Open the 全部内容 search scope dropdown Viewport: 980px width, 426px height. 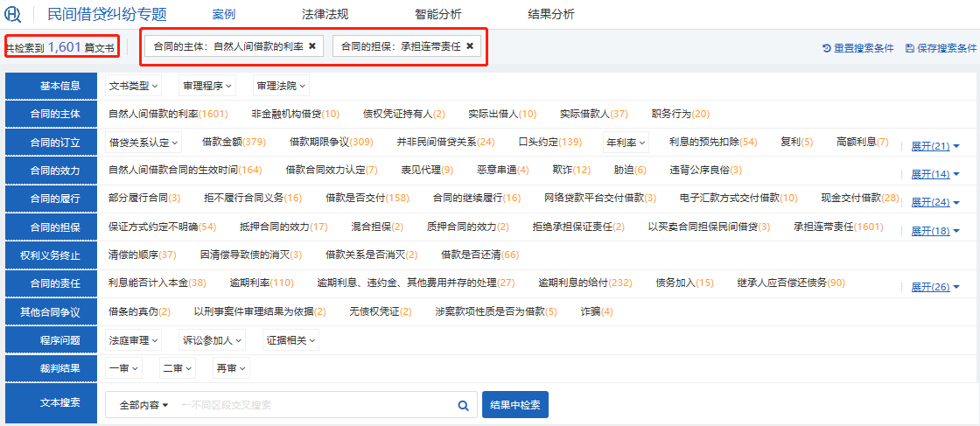[143, 405]
